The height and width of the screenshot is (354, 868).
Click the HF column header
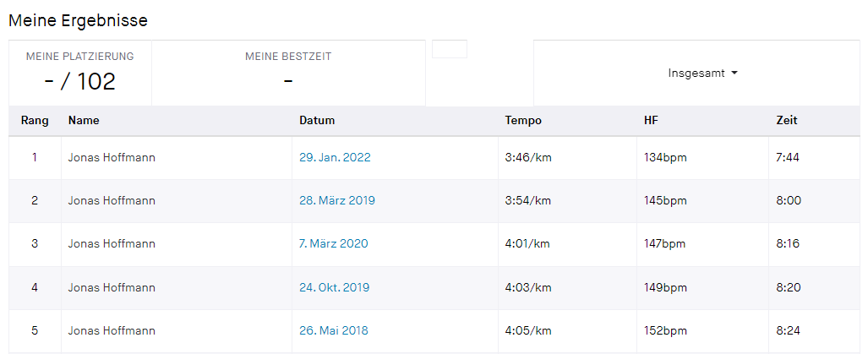(x=651, y=121)
